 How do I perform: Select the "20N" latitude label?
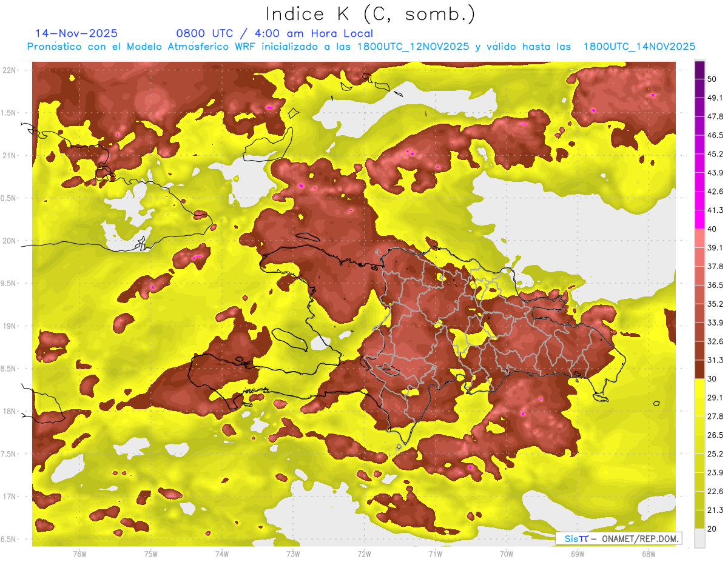coord(10,241)
